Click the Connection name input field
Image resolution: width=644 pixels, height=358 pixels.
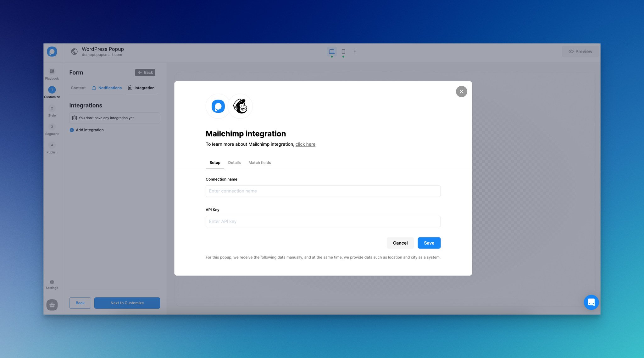click(x=323, y=191)
